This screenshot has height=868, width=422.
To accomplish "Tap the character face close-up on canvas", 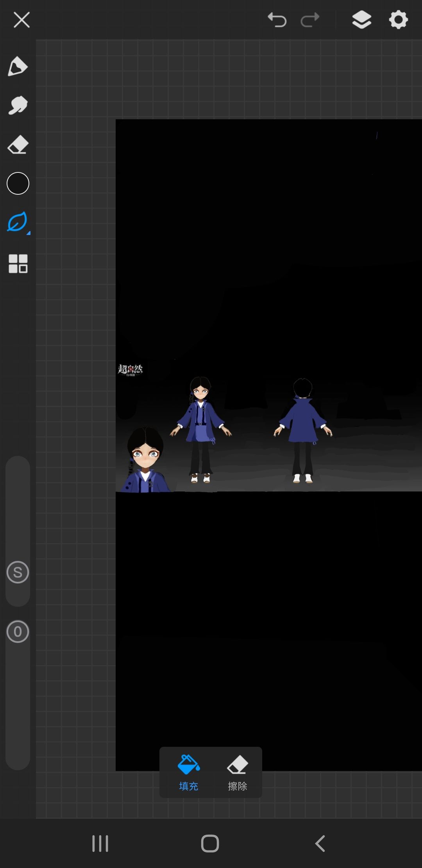I will (x=145, y=460).
